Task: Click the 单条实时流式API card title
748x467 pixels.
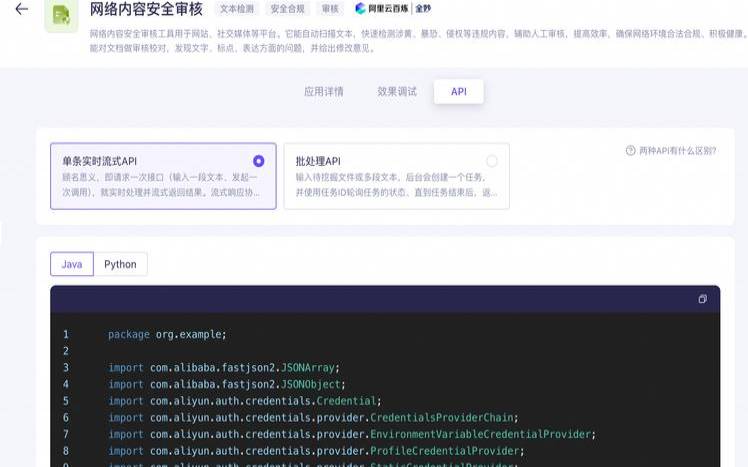Action: pyautogui.click(x=100, y=161)
